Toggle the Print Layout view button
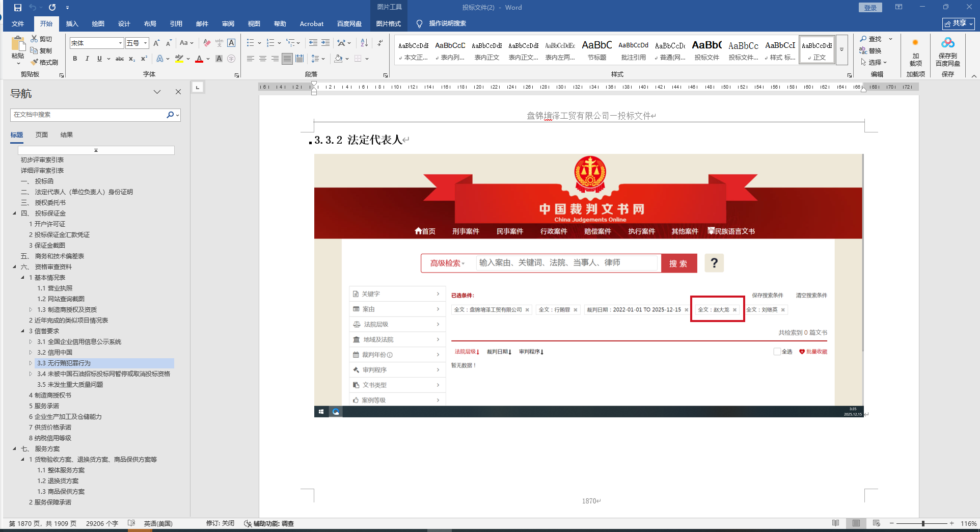 coord(856,523)
